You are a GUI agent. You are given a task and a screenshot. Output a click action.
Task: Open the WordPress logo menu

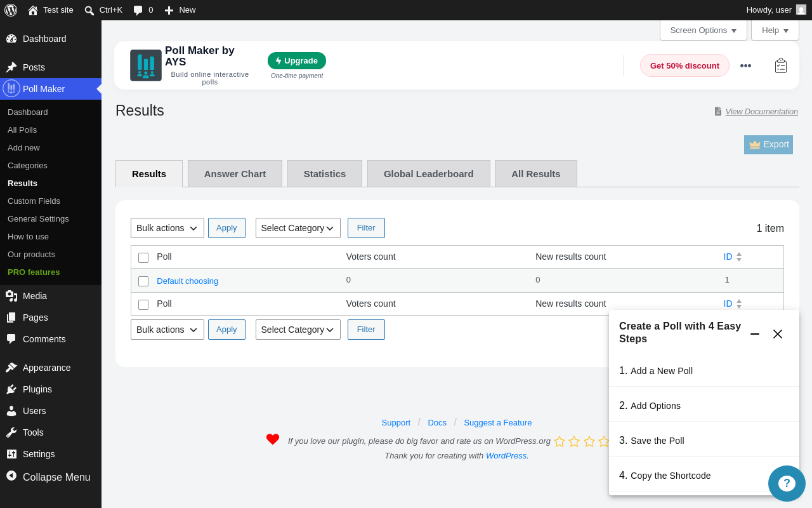point(11,10)
